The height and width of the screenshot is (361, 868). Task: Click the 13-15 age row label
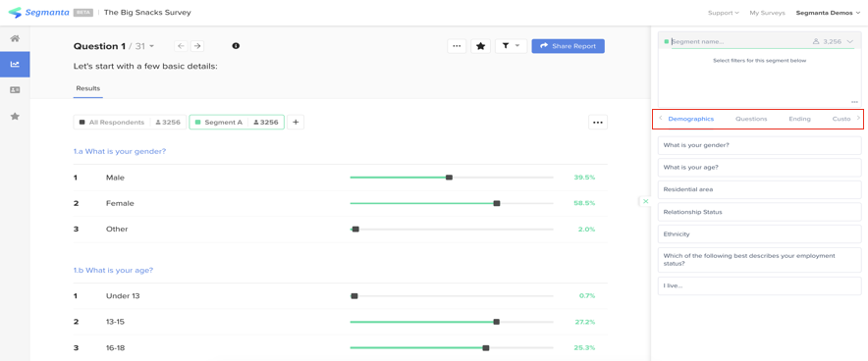116,322
